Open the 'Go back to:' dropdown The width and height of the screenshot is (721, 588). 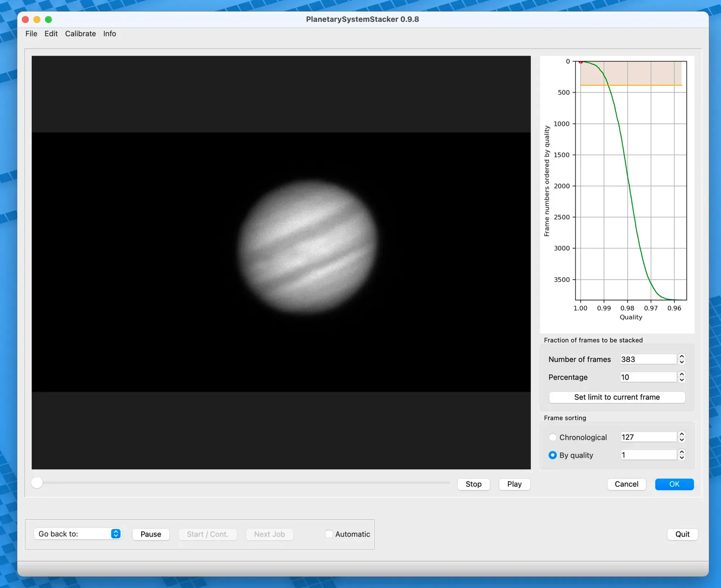point(78,534)
